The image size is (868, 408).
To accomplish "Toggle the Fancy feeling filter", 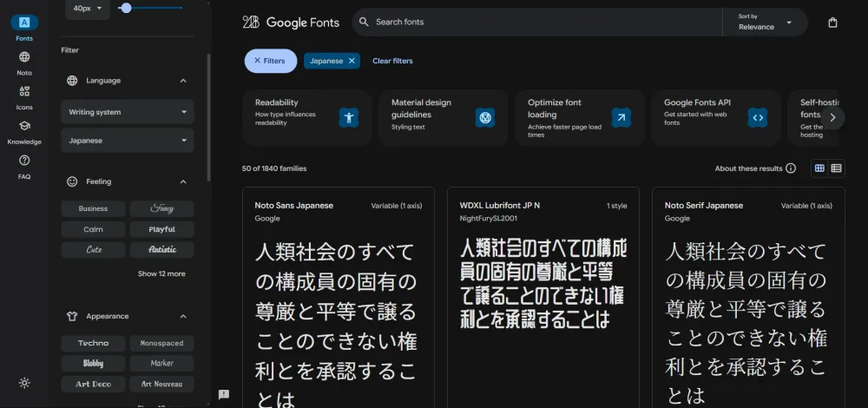I will (x=161, y=208).
